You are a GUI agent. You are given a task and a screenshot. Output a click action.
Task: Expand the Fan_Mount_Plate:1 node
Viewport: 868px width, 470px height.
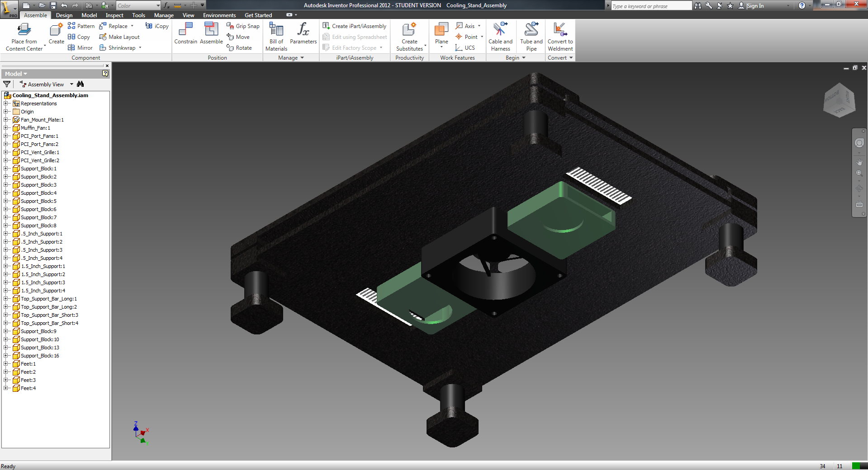(x=6, y=120)
